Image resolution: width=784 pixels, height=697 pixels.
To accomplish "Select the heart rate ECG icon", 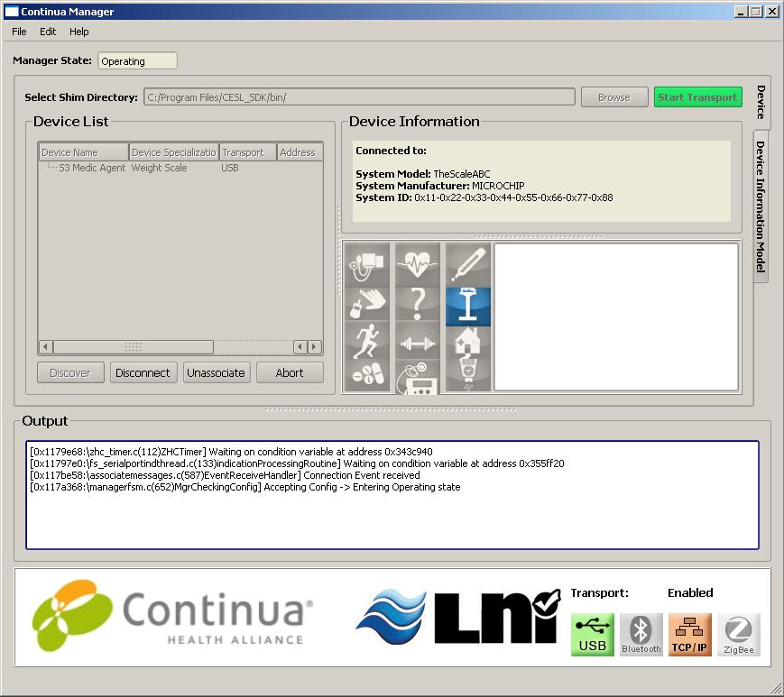I will 418,265.
